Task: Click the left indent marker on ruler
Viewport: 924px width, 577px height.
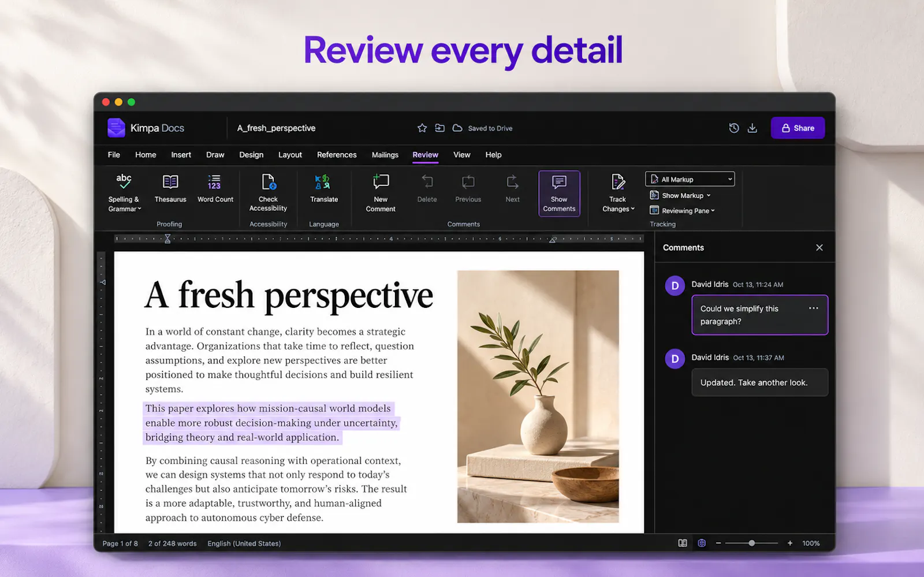Action: tap(167, 239)
